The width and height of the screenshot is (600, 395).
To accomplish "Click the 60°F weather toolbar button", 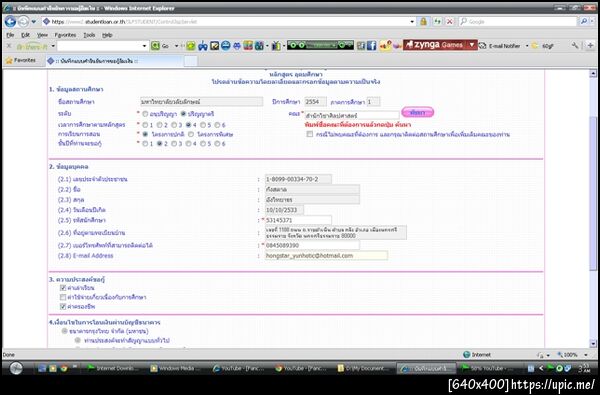I will tap(543, 46).
